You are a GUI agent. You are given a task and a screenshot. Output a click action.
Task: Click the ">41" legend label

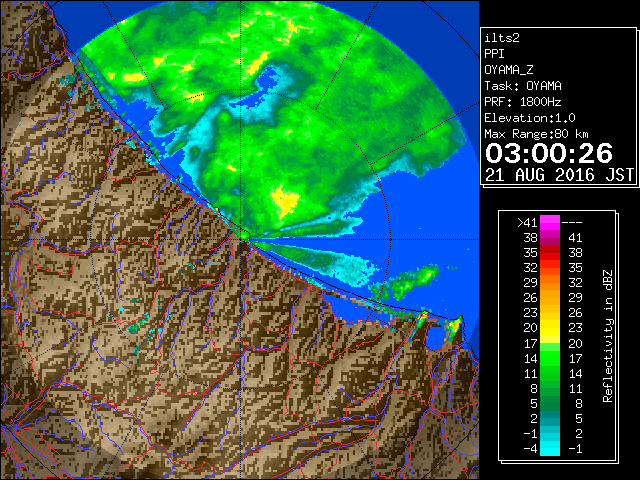click(527, 223)
